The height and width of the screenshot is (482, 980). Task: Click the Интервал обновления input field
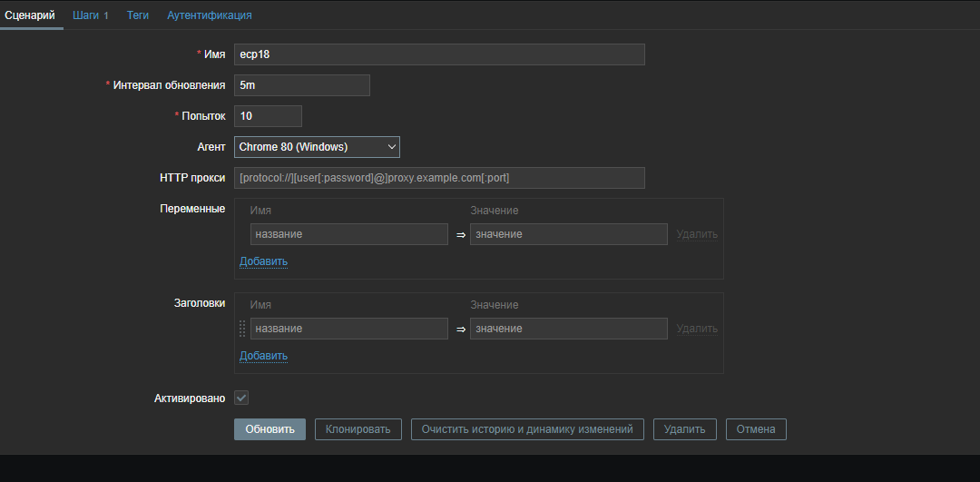pos(301,85)
